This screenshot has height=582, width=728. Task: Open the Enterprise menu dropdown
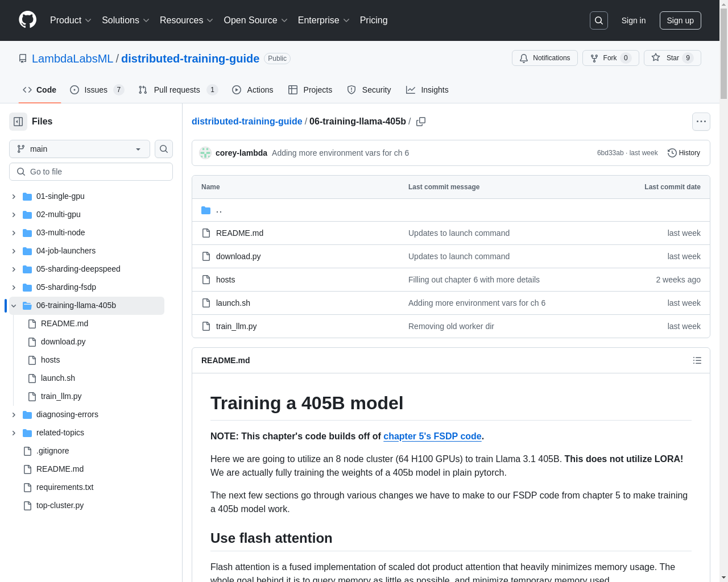click(x=324, y=20)
